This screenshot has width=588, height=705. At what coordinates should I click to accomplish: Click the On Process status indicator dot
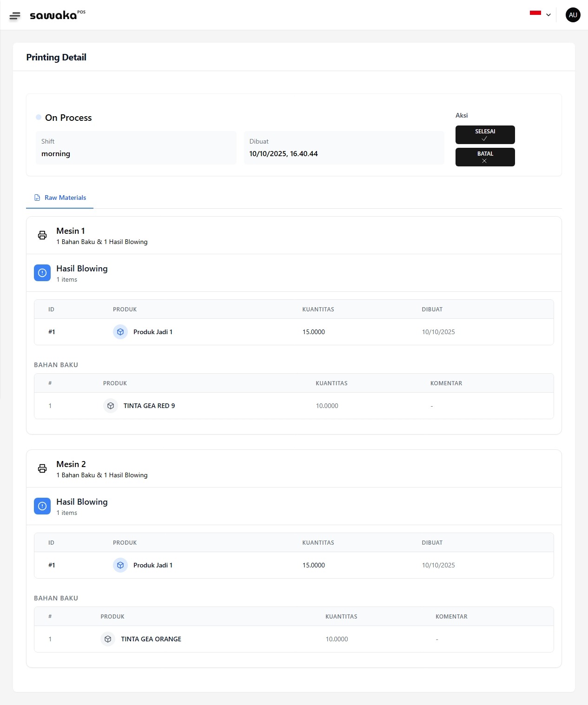pos(38,117)
